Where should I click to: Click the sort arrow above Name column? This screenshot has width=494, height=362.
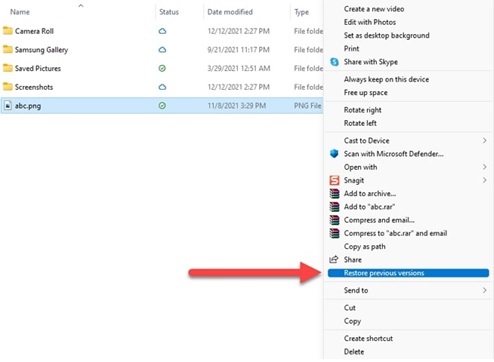(81, 6)
